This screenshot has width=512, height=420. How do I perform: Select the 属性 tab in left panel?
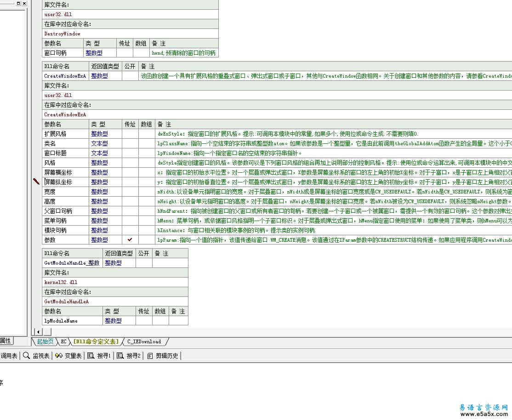pos(6,341)
